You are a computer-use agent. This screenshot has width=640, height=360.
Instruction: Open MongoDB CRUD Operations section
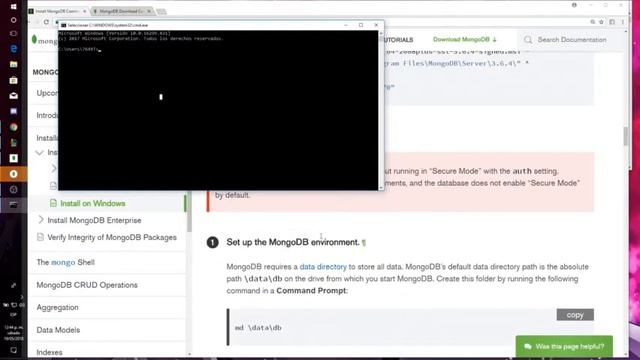pyautogui.click(x=87, y=285)
